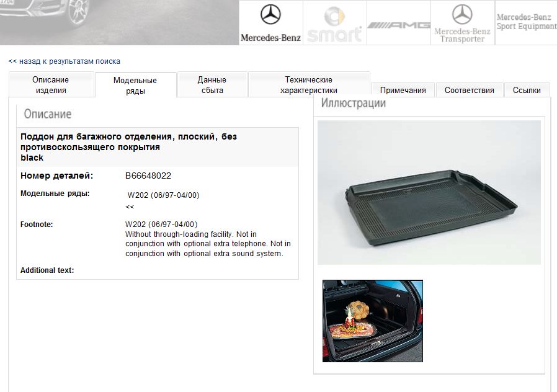Image resolution: width=557 pixels, height=392 pixels.
Task: Choose the Mercedes-Benz Transporter logo
Action: click(x=463, y=23)
